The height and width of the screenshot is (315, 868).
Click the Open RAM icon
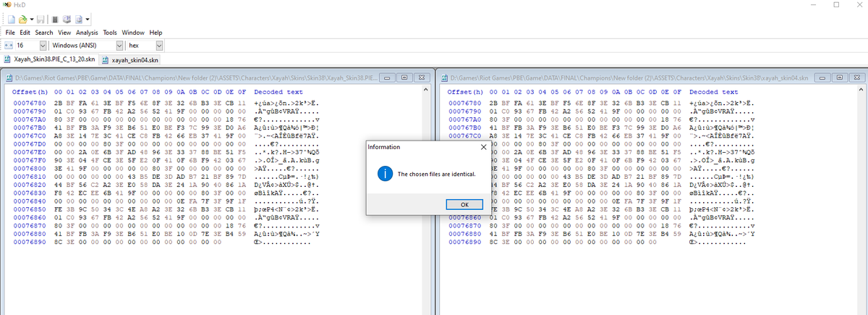pos(54,19)
